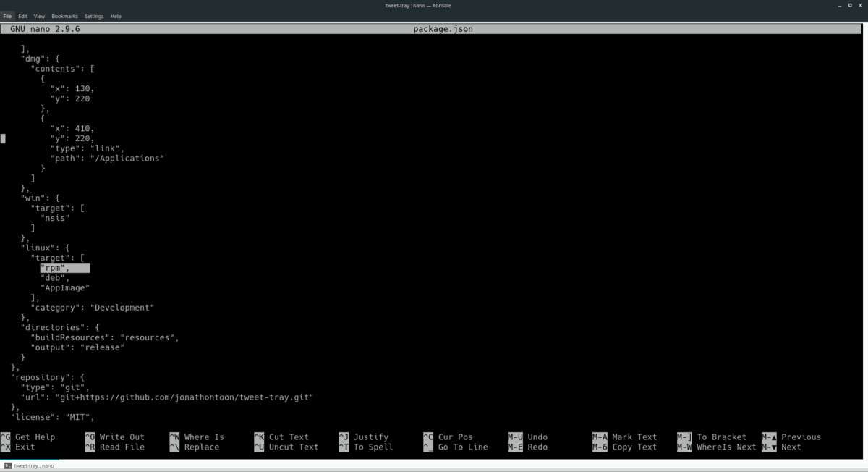Click the "dmg": { line
This screenshot has height=472, width=868.
(40, 59)
